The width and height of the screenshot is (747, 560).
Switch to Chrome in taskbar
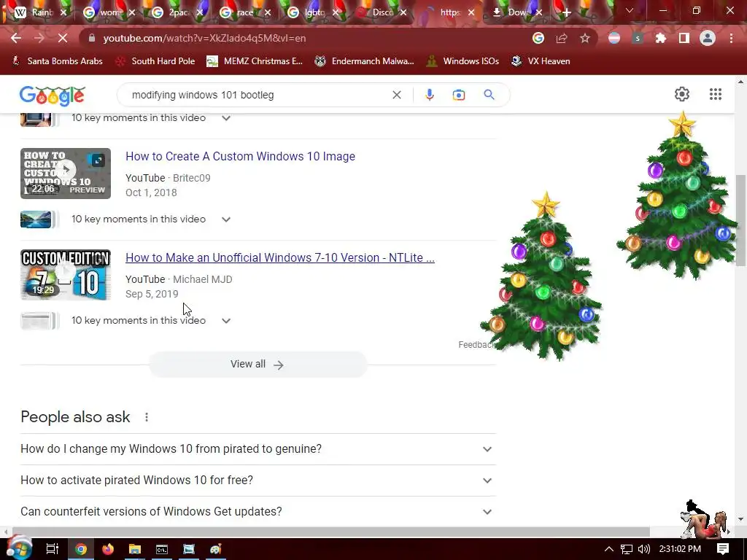[x=81, y=549]
